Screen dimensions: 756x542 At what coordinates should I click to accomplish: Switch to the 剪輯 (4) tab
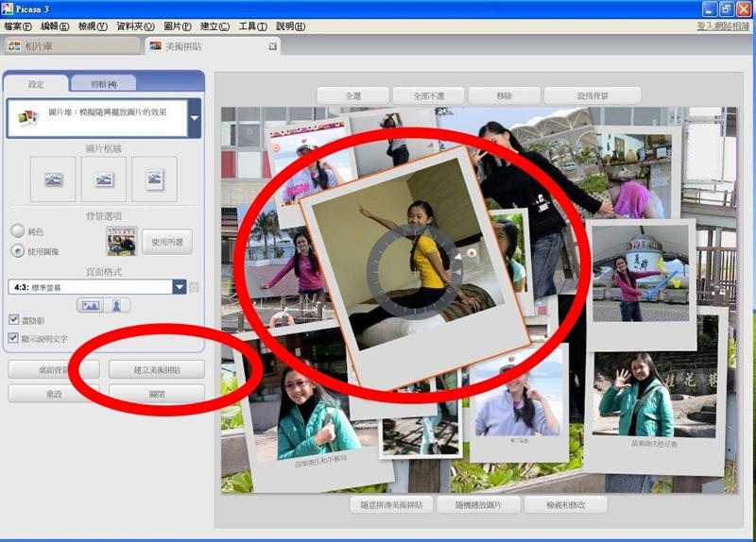[104, 84]
